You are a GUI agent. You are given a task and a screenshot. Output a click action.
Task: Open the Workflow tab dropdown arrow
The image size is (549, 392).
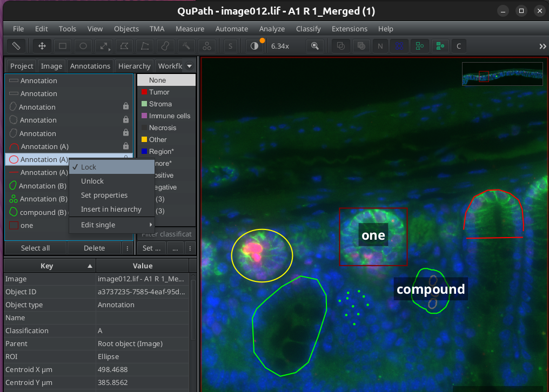188,65
